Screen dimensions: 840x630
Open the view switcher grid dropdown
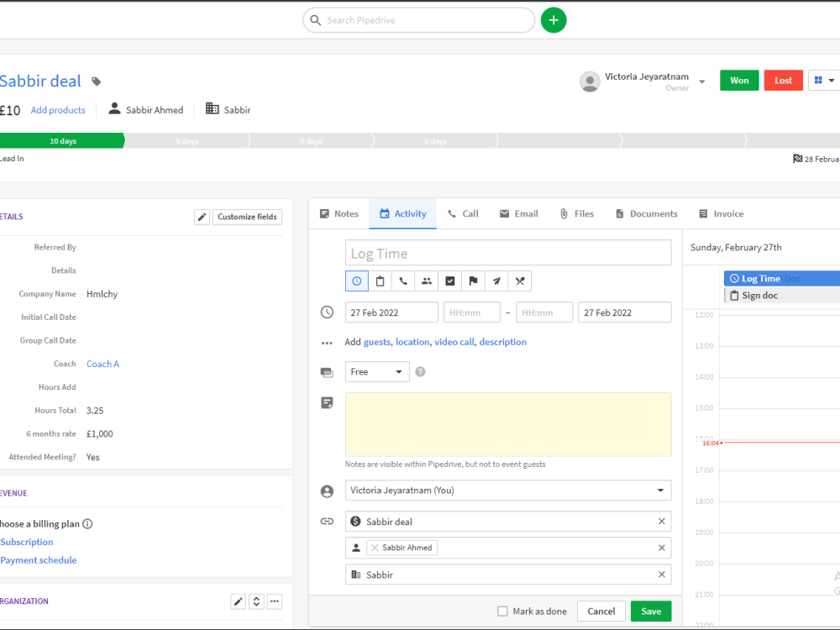(x=825, y=81)
